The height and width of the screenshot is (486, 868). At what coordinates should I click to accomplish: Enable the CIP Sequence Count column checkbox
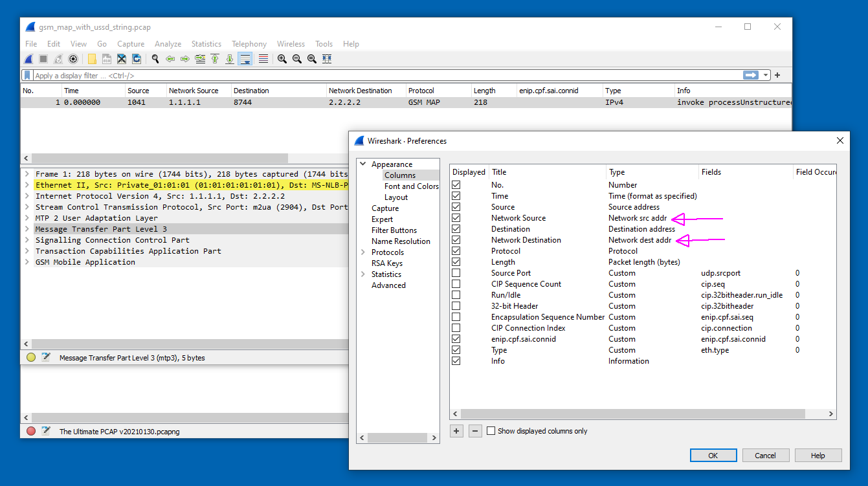point(456,284)
